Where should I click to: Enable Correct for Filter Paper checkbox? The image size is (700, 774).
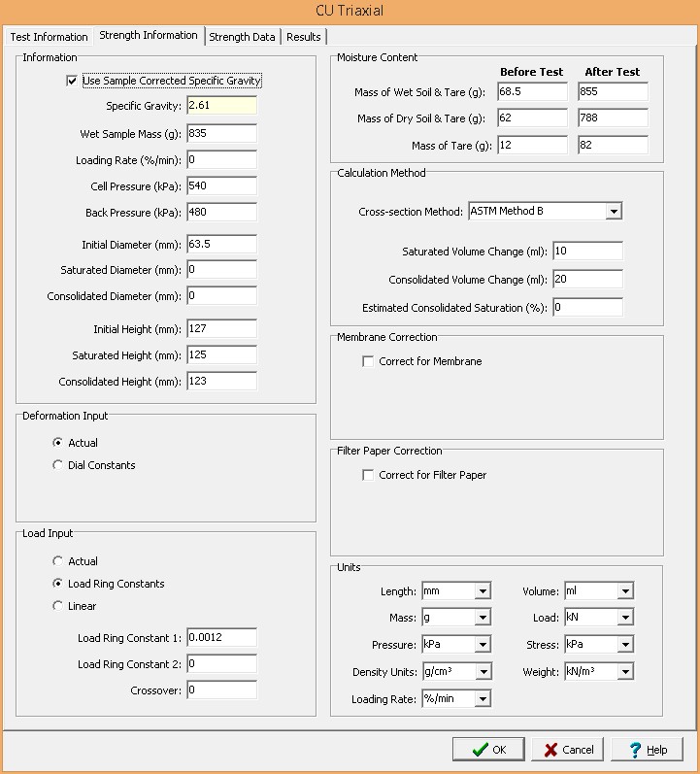point(368,475)
